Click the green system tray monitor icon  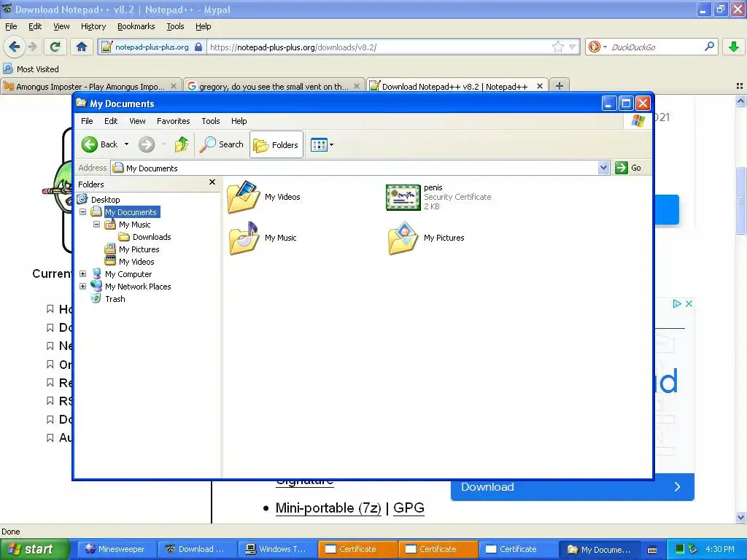click(x=680, y=549)
